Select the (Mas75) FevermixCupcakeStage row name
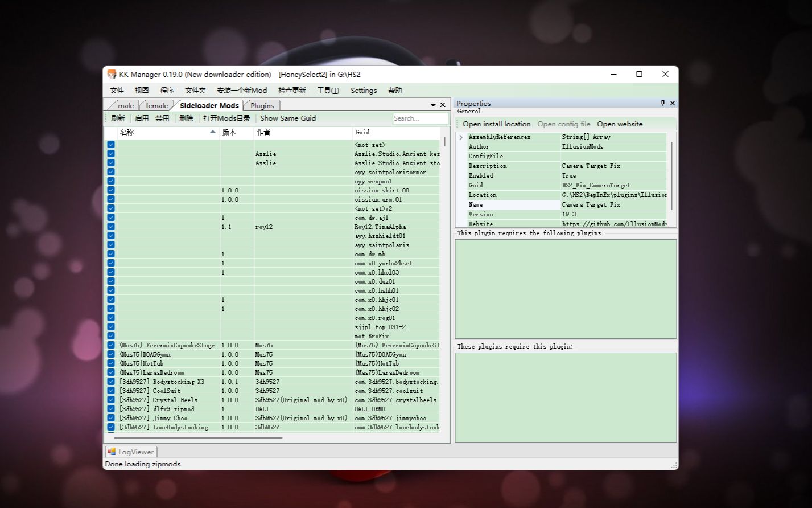Image resolution: width=812 pixels, height=508 pixels. pyautogui.click(x=167, y=345)
